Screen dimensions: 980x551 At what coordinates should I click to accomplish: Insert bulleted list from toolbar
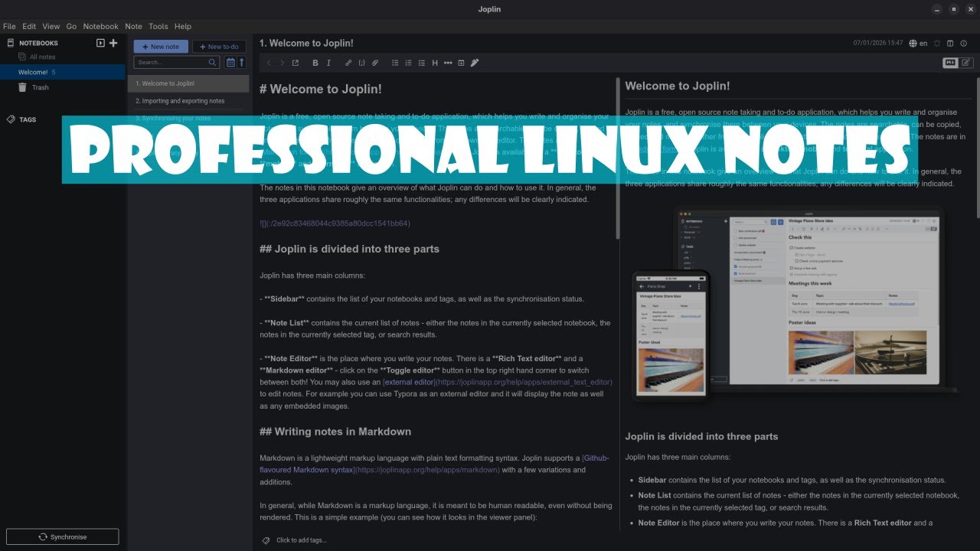coord(395,63)
